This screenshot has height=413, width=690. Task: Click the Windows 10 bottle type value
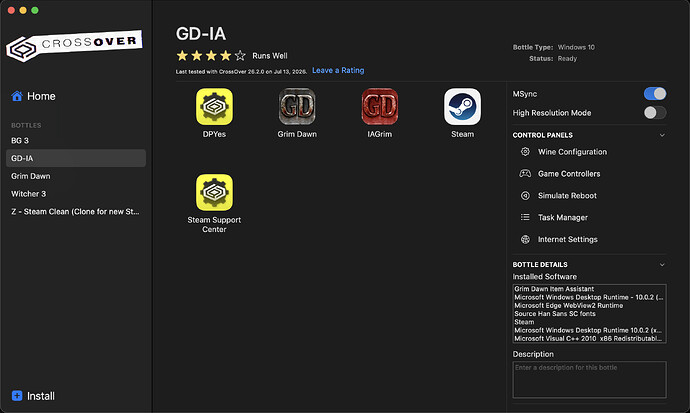point(576,47)
